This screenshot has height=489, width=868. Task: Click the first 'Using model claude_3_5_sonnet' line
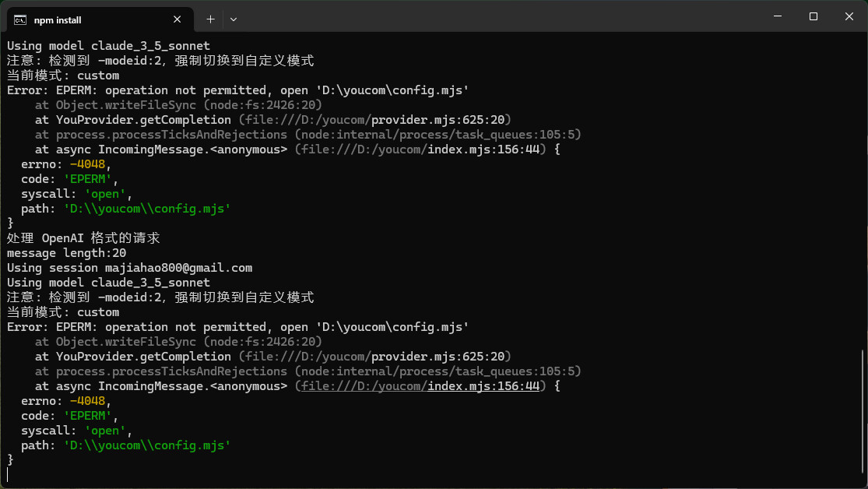tap(108, 46)
